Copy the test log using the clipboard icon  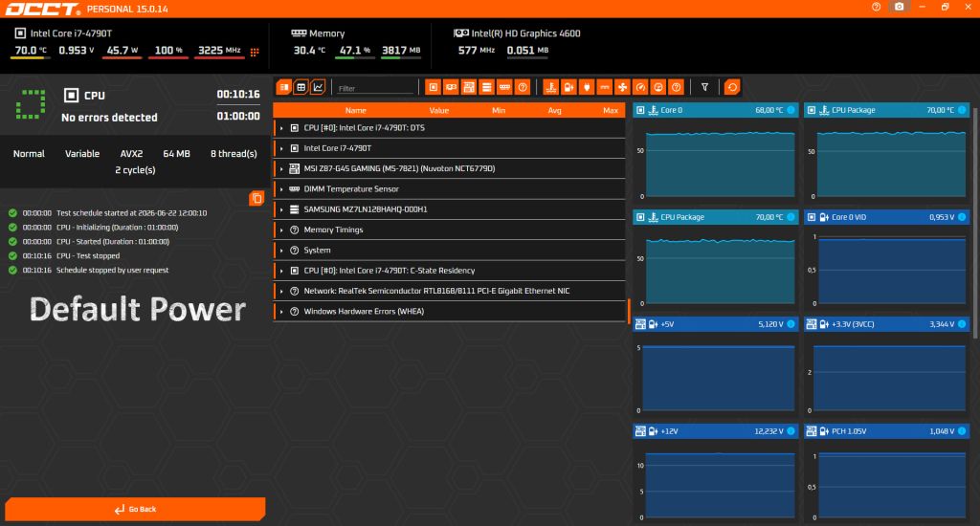[x=256, y=199]
